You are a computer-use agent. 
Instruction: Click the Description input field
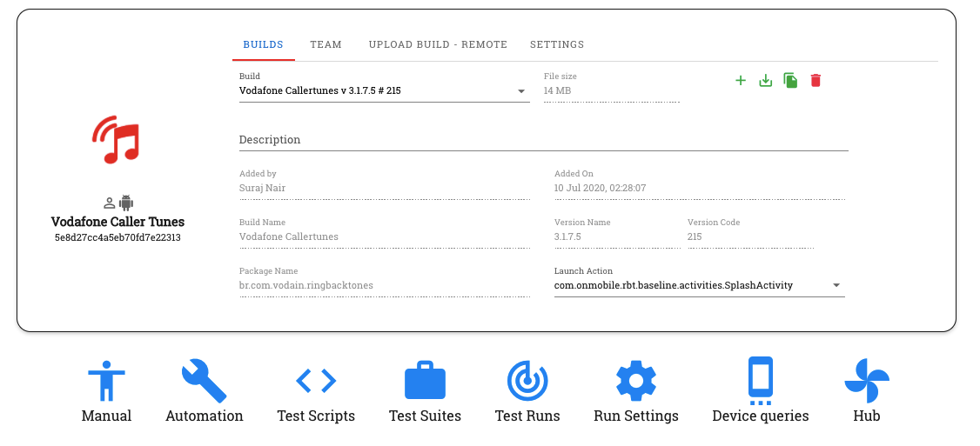543,140
